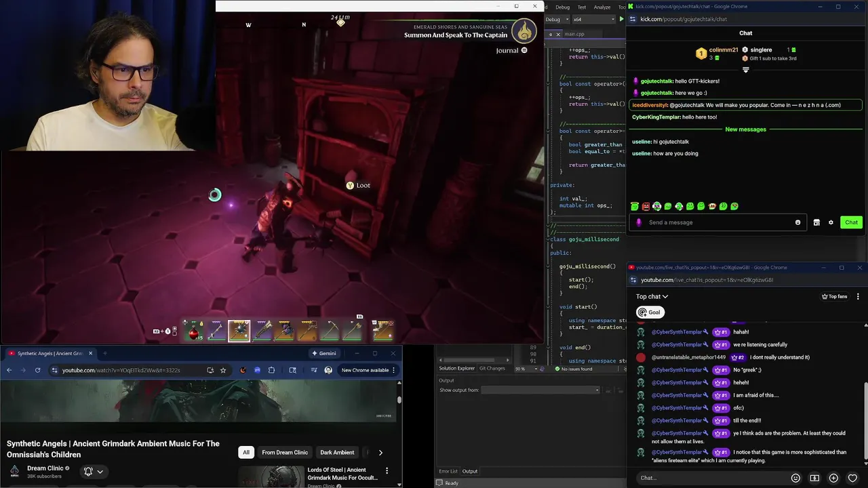Click the YouTube page vertical scrollbar
Image resolution: width=868 pixels, height=488 pixels.
pos(399,400)
